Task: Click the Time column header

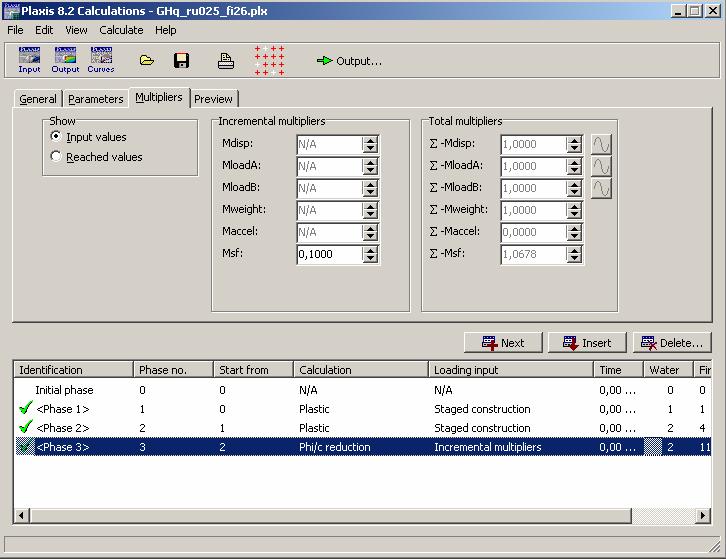Action: [x=619, y=370]
